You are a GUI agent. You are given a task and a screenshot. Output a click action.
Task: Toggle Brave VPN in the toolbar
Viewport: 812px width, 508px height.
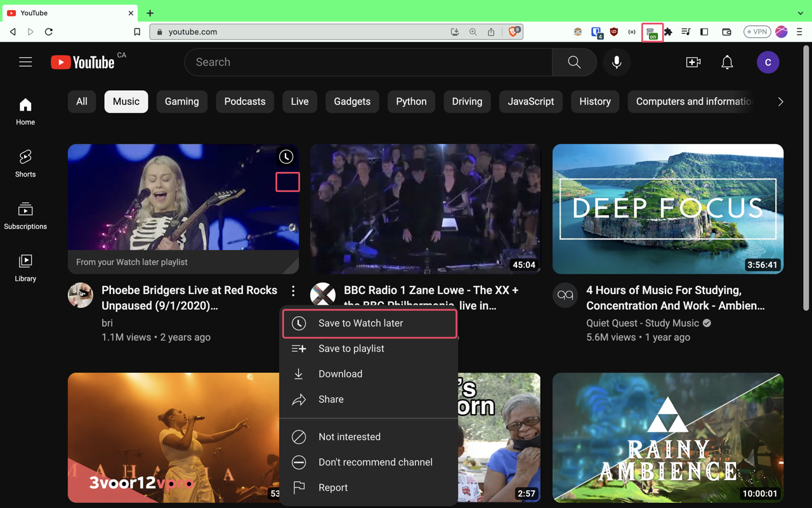click(757, 31)
